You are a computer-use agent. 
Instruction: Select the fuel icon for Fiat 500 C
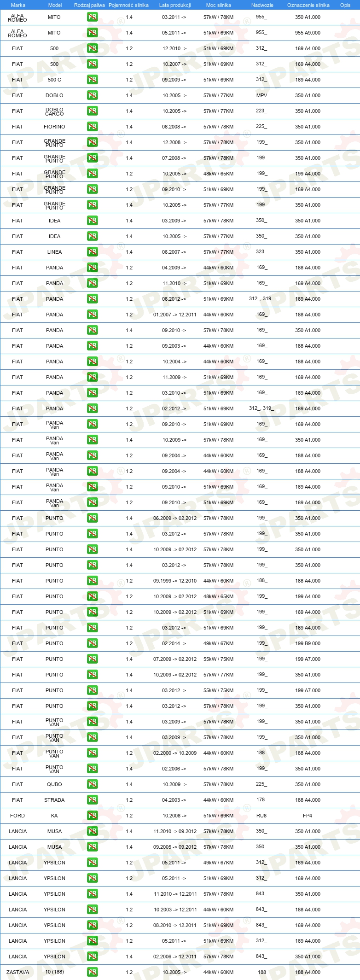coord(92,80)
